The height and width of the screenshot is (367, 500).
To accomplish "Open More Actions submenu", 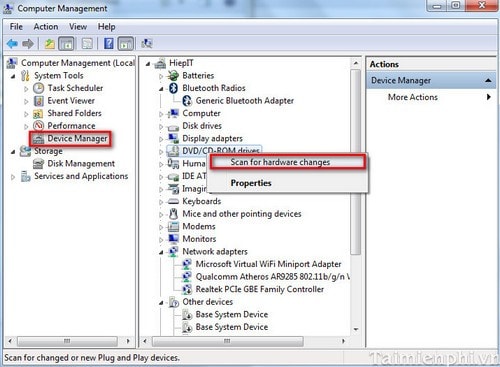I will pyautogui.click(x=431, y=97).
